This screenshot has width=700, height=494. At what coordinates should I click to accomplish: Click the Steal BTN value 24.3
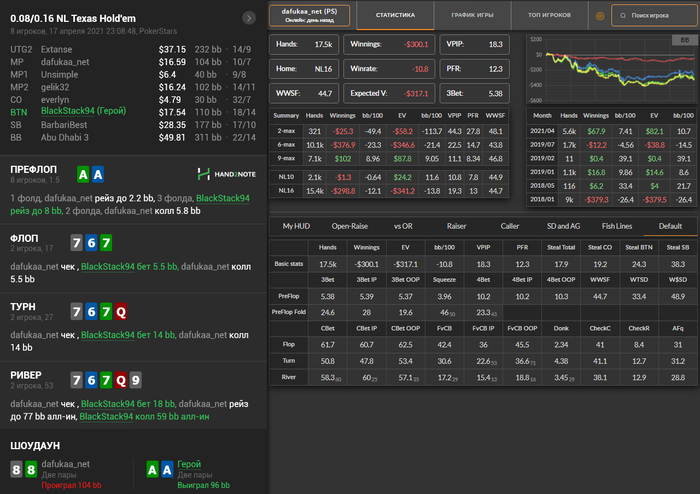(638, 264)
